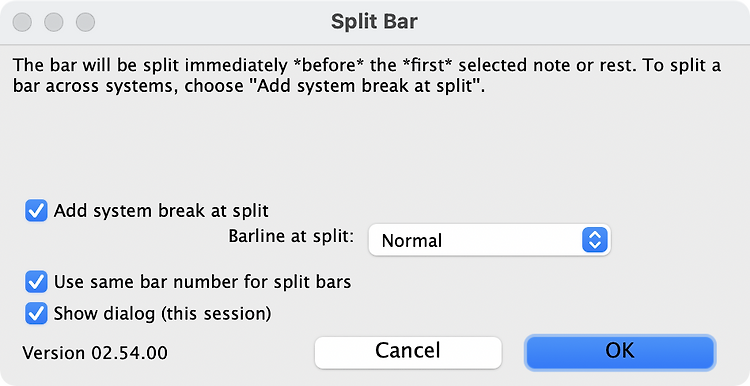The height and width of the screenshot is (386, 750).
Task: Select the Normal value in the barline popup
Action: (411, 241)
